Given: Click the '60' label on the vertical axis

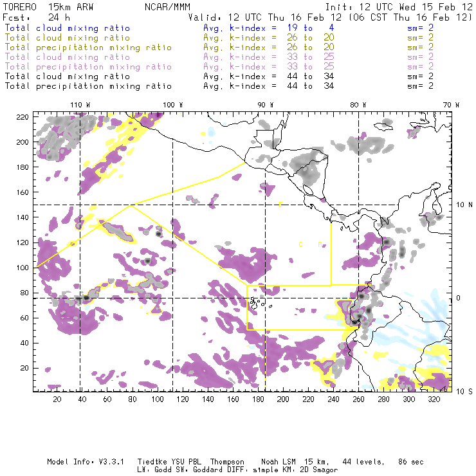Looking at the screenshot, I should [25, 318].
